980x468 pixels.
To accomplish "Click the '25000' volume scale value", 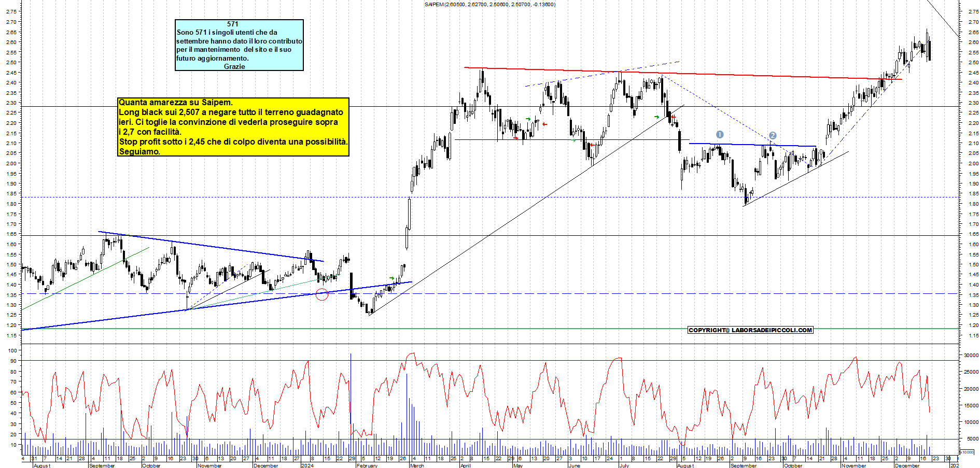I will (x=971, y=372).
